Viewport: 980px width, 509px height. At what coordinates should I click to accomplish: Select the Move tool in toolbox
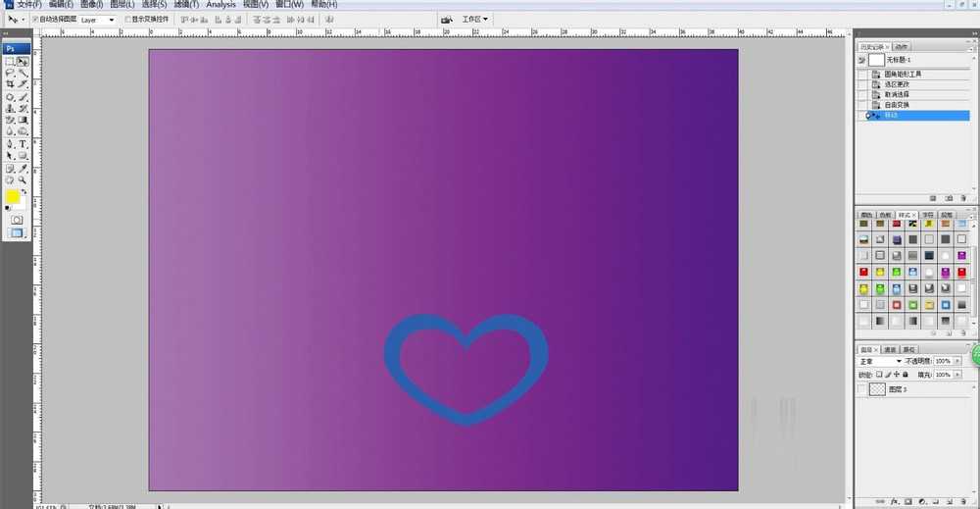pyautogui.click(x=23, y=62)
